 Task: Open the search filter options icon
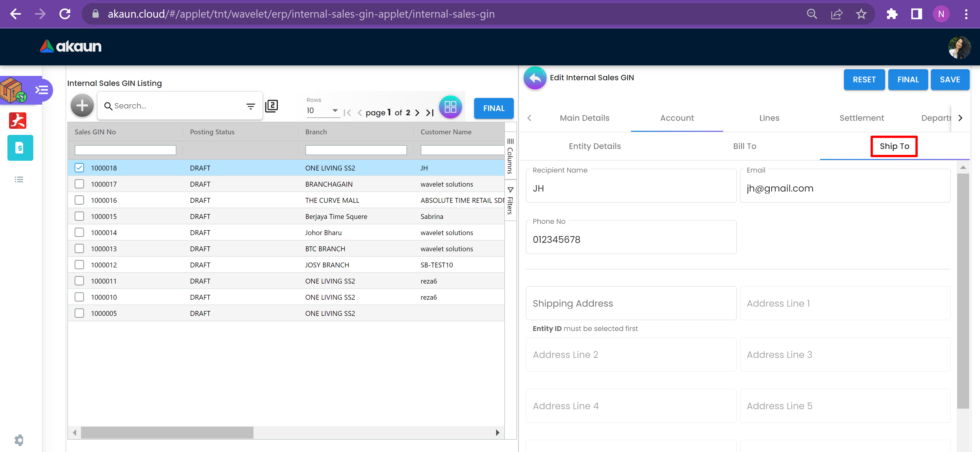pyautogui.click(x=250, y=106)
